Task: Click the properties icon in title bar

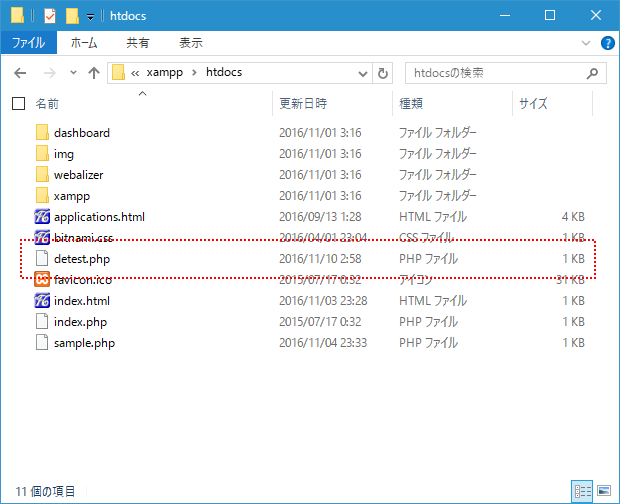Action: click(x=50, y=16)
